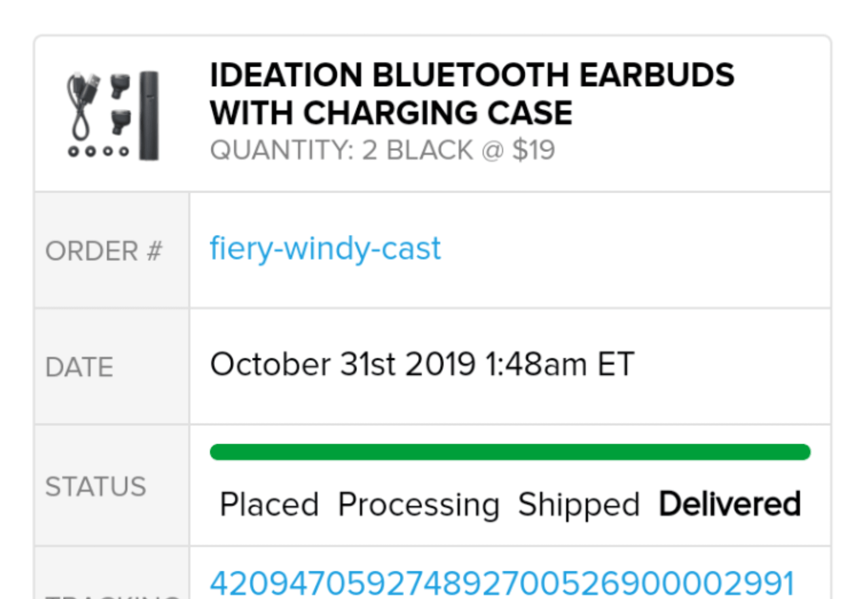Open the tracking number link starting with 4209
This screenshot has height=599, width=868.
[502, 584]
